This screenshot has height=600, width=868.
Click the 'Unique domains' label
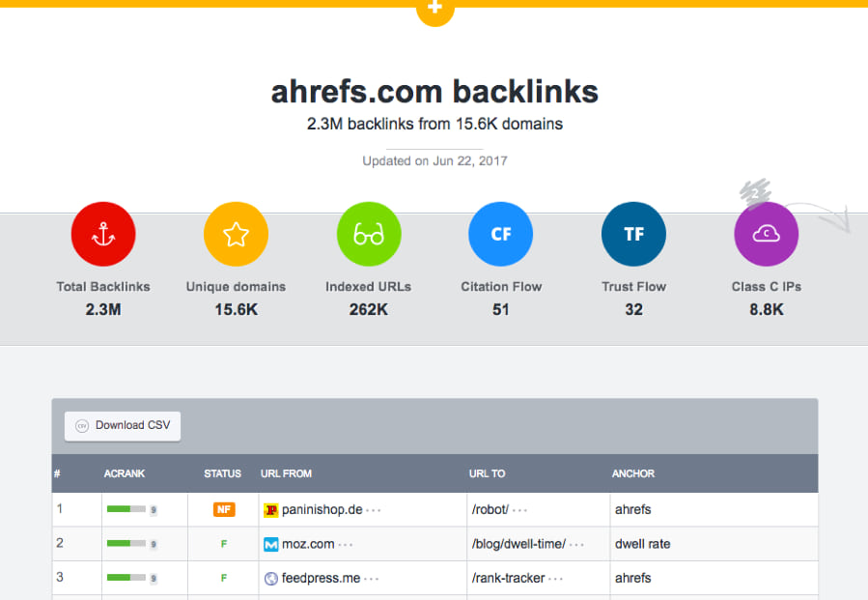[236, 286]
